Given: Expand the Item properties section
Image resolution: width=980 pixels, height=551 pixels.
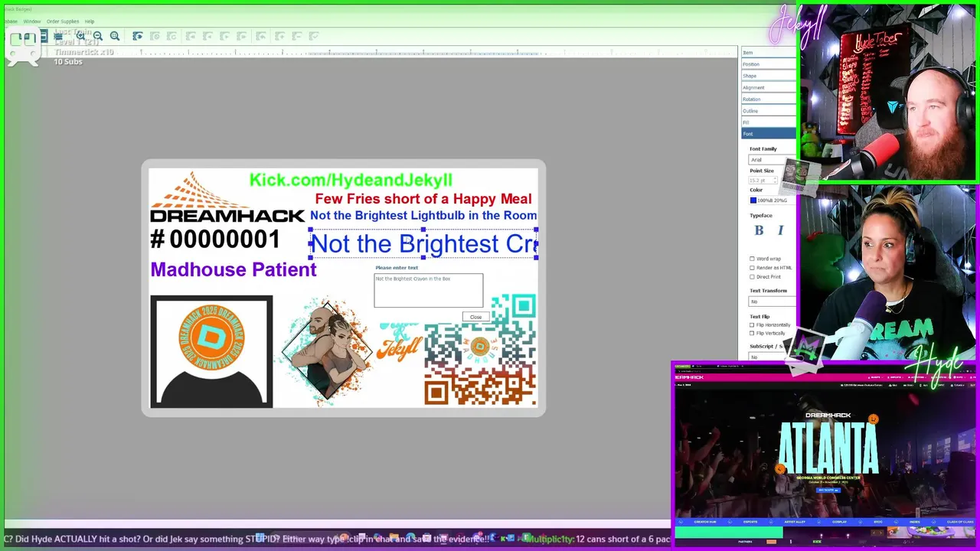Looking at the screenshot, I should 768,53.
